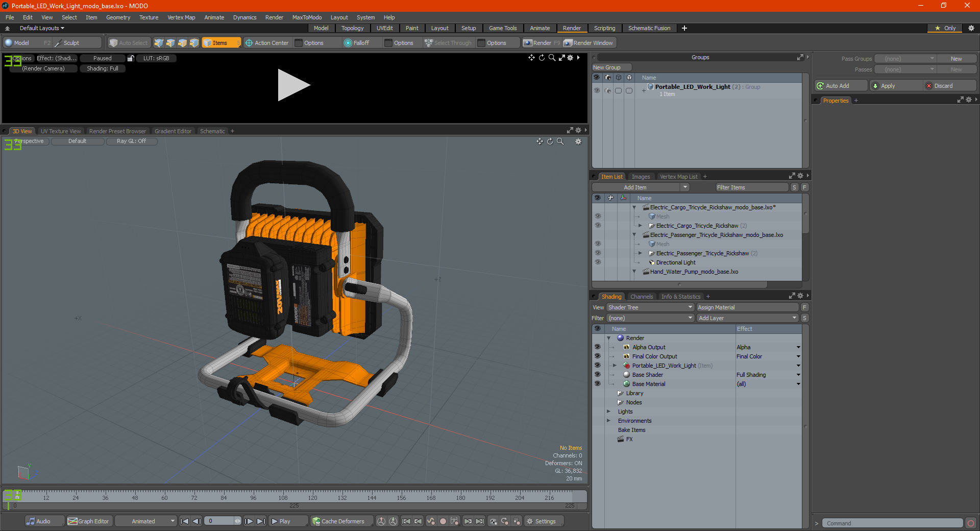Click pan icon in 3D viewport
This screenshot has width=980, height=531.
(x=540, y=141)
